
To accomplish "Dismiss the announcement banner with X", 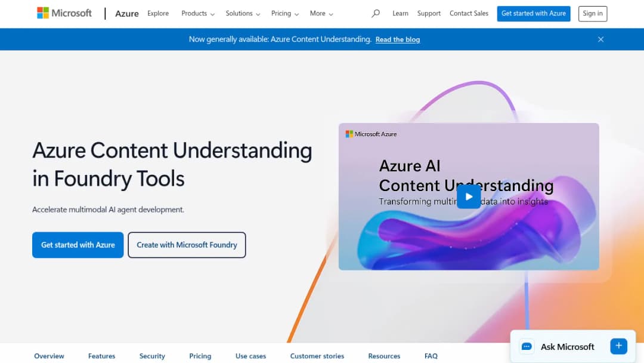I will click(x=600, y=39).
